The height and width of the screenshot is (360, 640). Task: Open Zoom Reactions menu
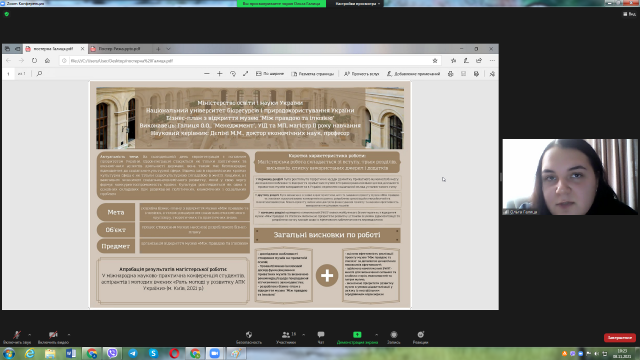(420, 337)
